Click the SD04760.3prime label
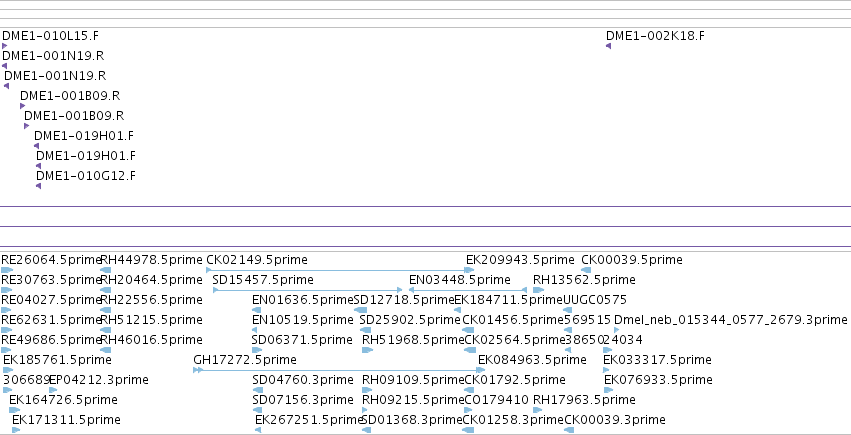This screenshot has width=851, height=435. (x=303, y=380)
